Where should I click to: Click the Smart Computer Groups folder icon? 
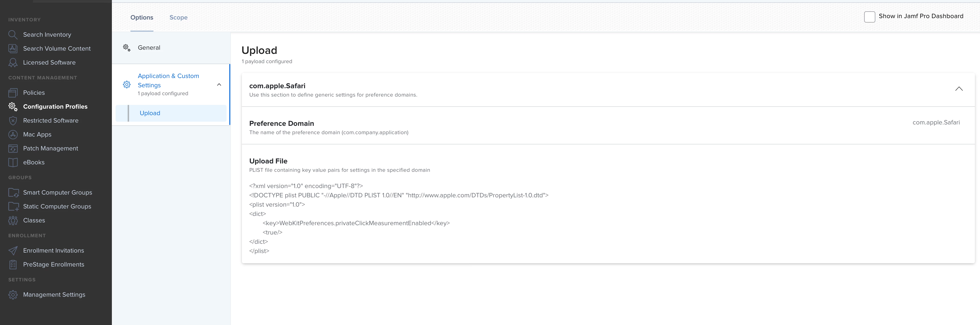click(13, 193)
